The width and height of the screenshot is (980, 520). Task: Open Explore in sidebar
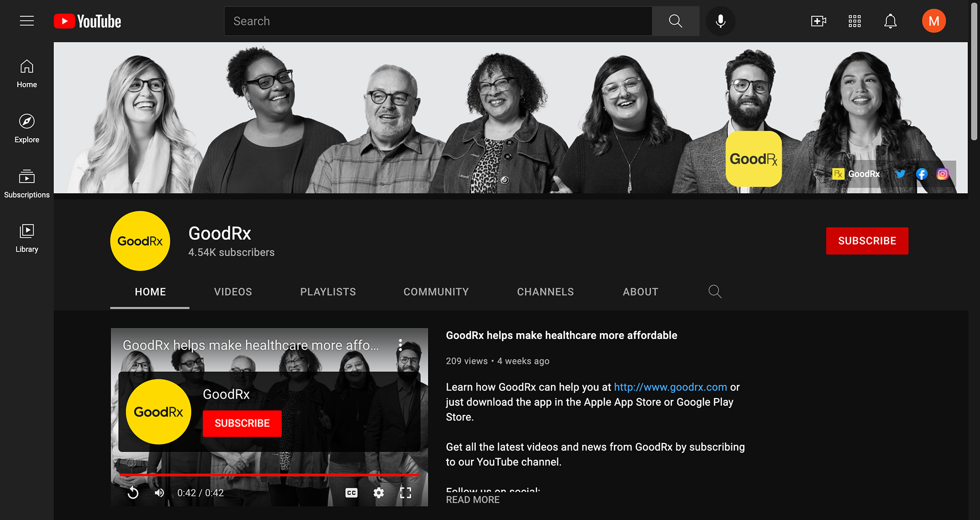click(x=27, y=129)
